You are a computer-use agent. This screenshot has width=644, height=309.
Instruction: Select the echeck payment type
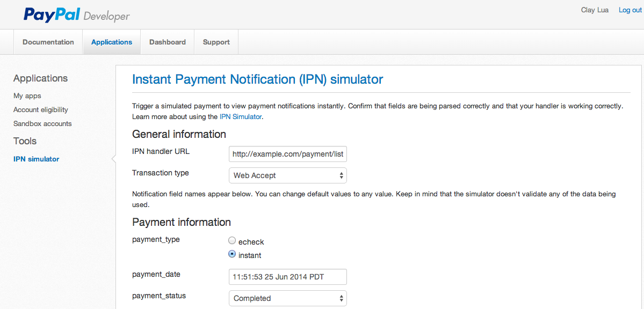point(232,241)
